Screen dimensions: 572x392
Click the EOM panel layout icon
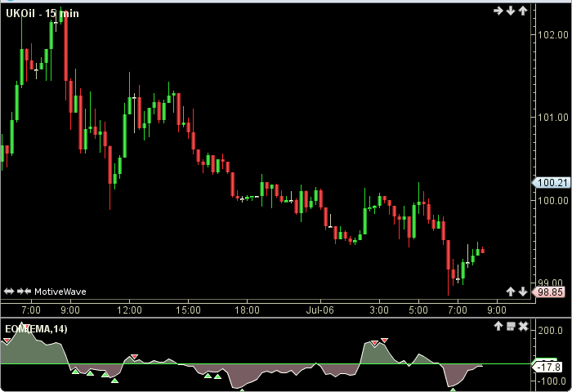(511, 326)
